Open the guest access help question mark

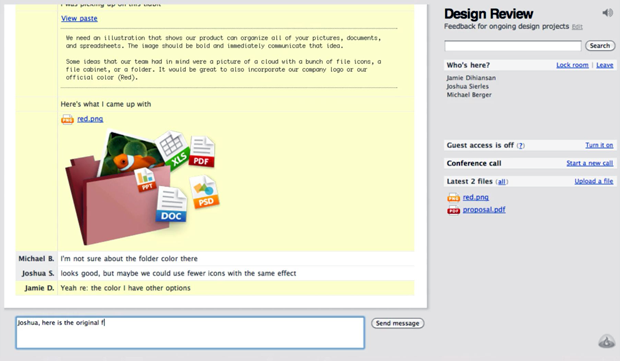pyautogui.click(x=521, y=146)
